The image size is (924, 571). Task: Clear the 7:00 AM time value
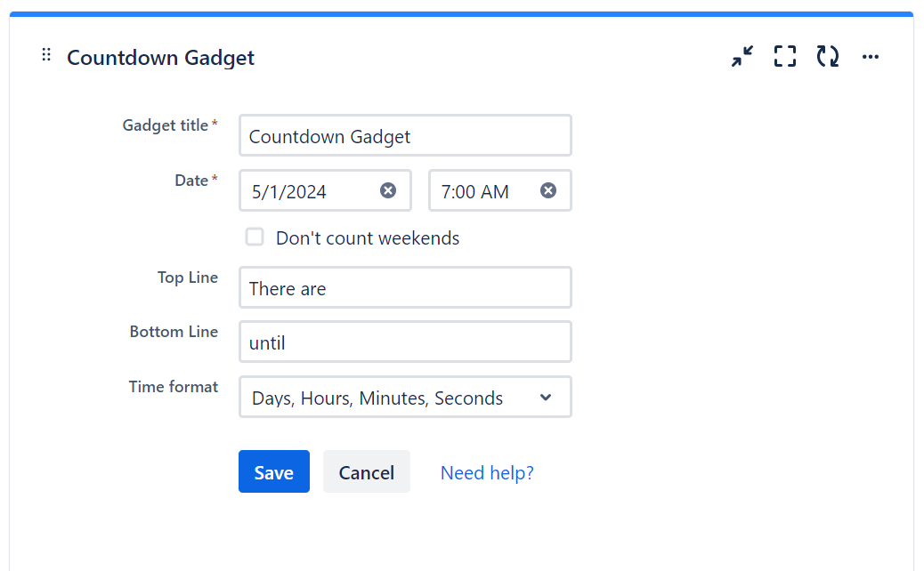pyautogui.click(x=548, y=190)
